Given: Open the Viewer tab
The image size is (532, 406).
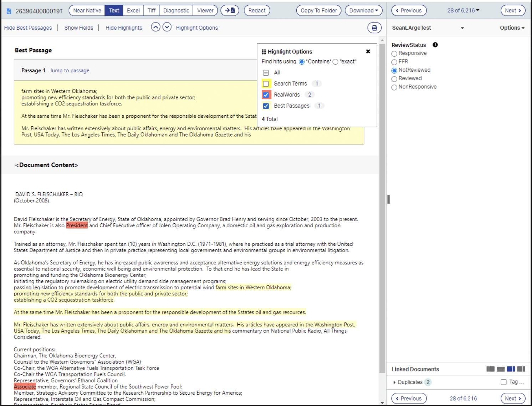Looking at the screenshot, I should click(x=205, y=10).
